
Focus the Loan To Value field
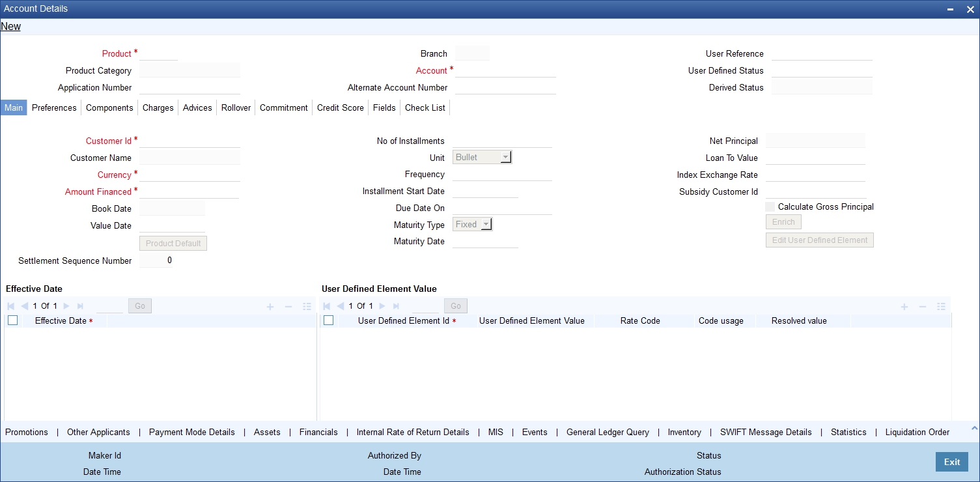[816, 158]
